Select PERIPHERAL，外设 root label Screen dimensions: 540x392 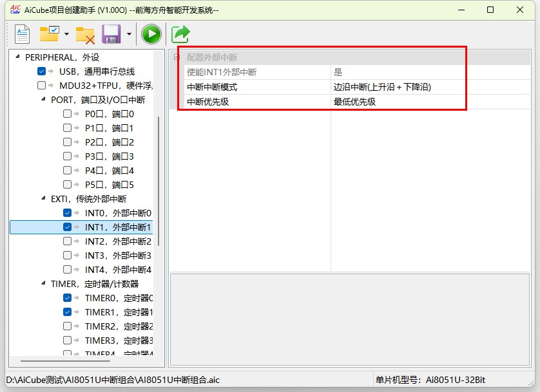pyautogui.click(x=63, y=57)
